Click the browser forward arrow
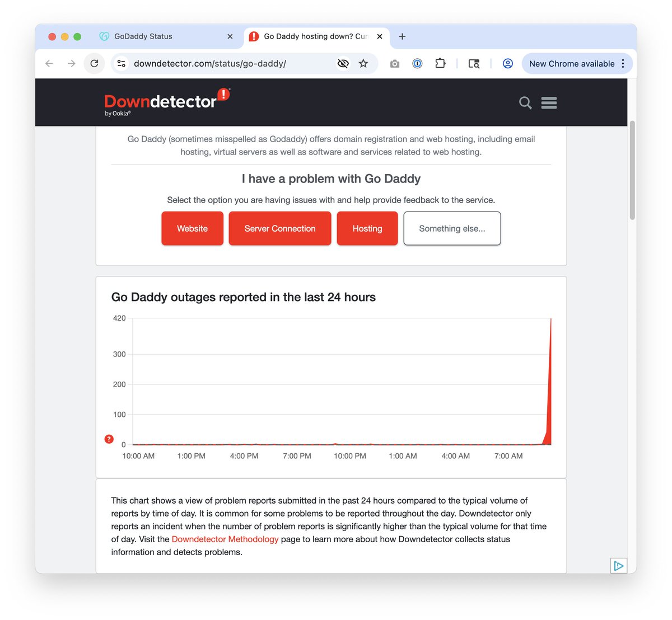 [x=71, y=64]
